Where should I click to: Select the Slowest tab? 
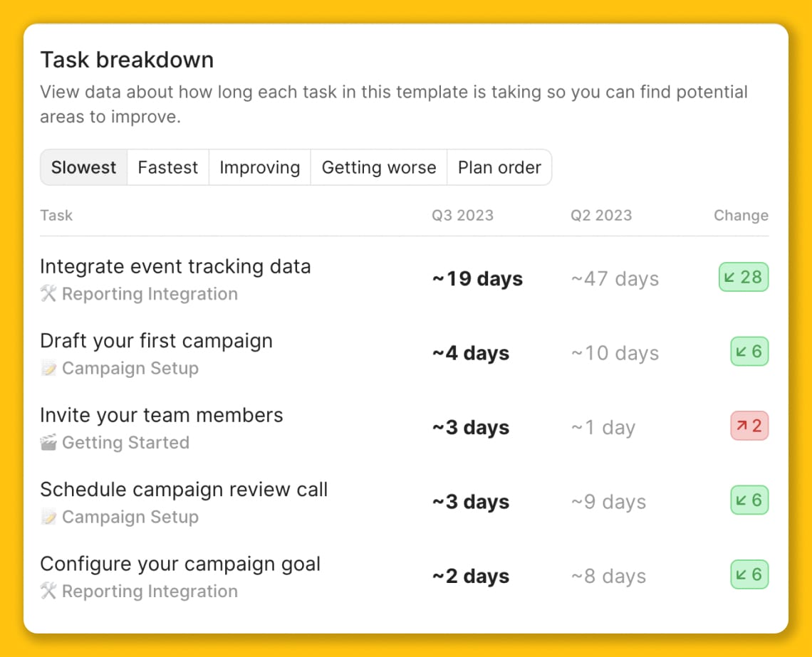(x=84, y=167)
